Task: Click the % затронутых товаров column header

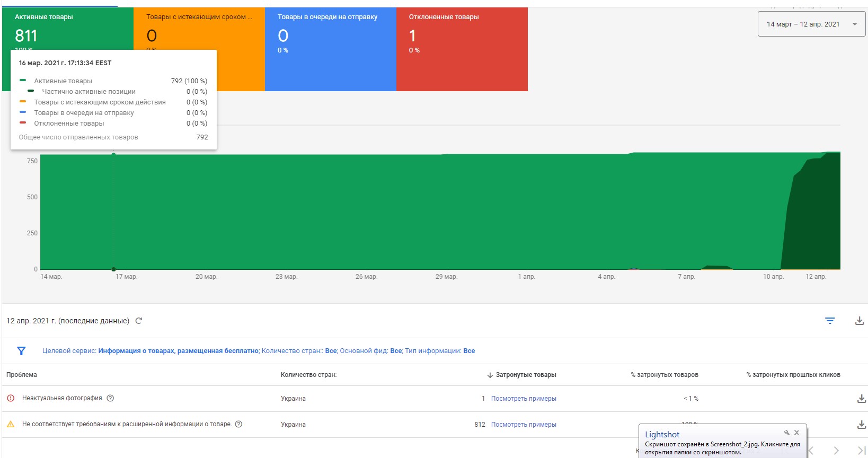Action: coord(665,375)
